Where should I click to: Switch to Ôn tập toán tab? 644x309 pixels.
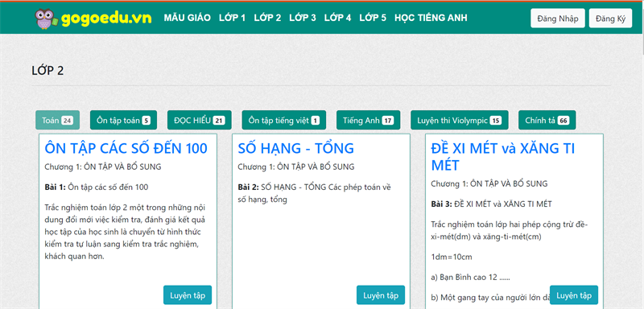[x=123, y=120]
